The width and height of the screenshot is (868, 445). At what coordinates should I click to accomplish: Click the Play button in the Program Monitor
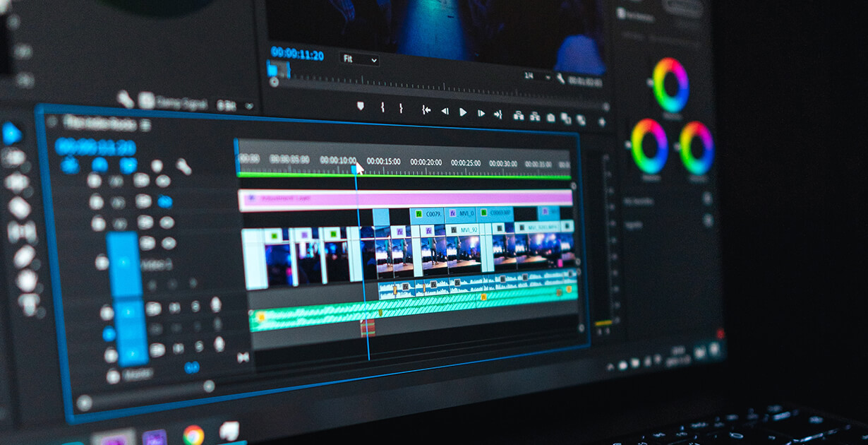[463, 112]
